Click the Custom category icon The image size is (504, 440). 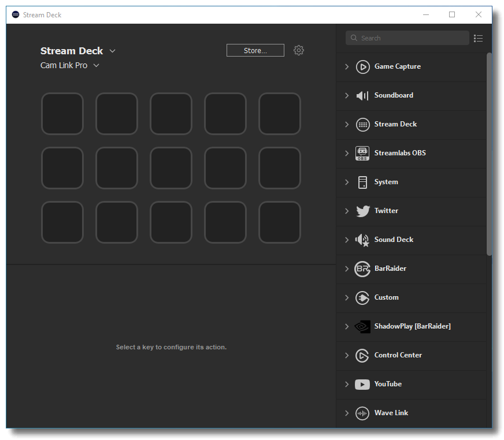pyautogui.click(x=362, y=298)
